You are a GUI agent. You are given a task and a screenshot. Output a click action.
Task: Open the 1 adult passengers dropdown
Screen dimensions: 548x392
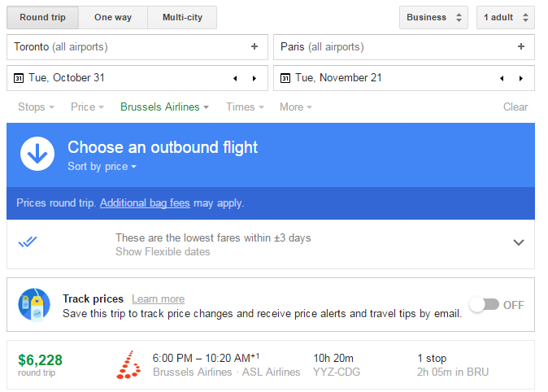pos(505,17)
